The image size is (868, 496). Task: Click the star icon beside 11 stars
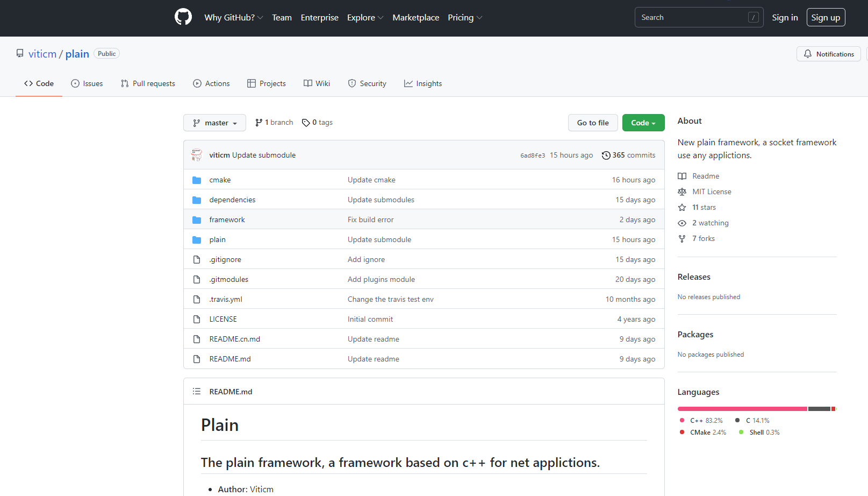[x=682, y=208]
